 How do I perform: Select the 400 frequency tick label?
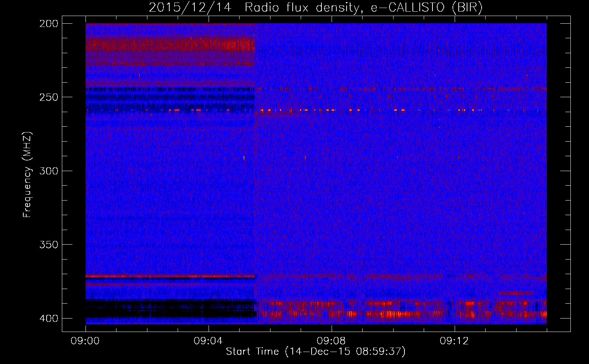click(48, 318)
